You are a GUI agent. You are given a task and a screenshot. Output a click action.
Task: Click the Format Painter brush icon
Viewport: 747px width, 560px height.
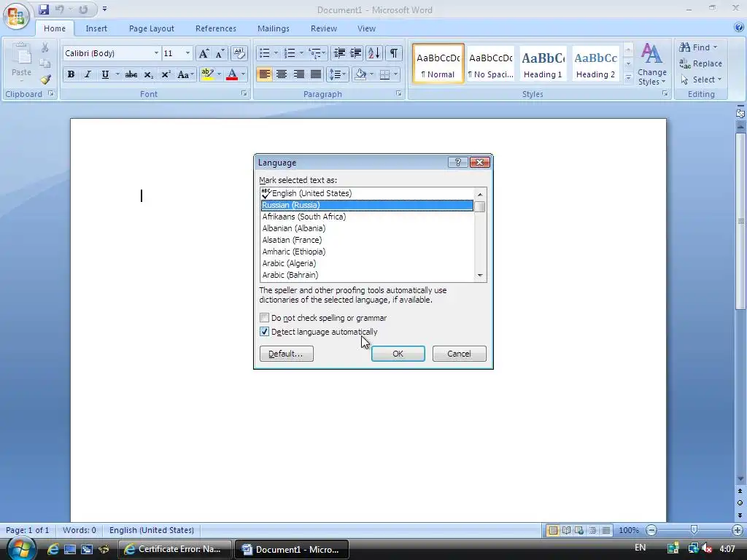(x=46, y=79)
